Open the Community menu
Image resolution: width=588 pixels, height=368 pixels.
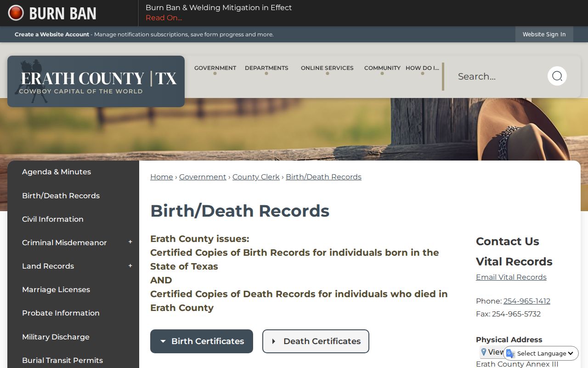pos(382,68)
